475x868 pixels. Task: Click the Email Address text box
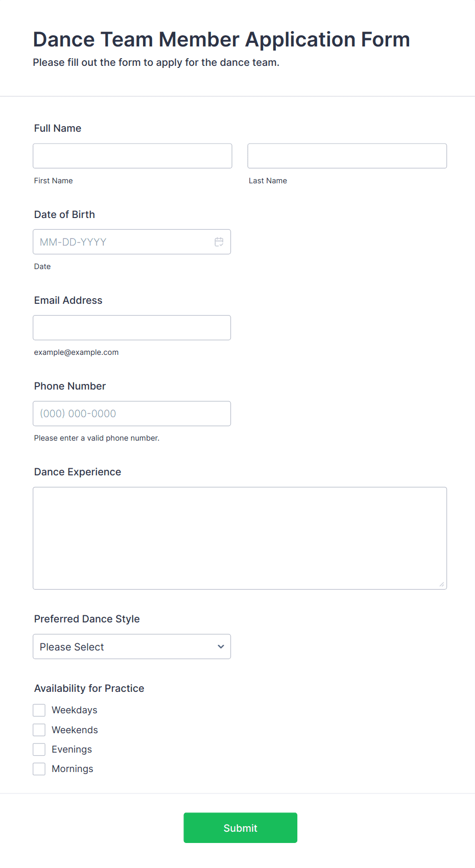(x=132, y=328)
